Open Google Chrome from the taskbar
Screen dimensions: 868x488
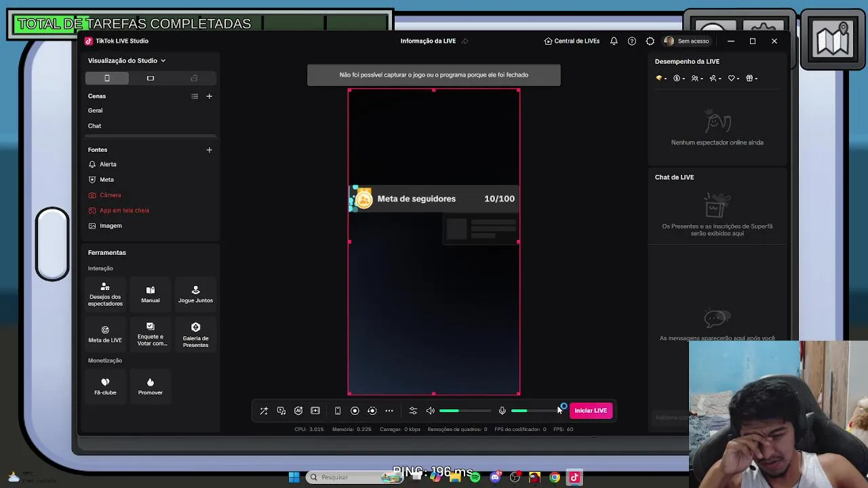(x=555, y=477)
